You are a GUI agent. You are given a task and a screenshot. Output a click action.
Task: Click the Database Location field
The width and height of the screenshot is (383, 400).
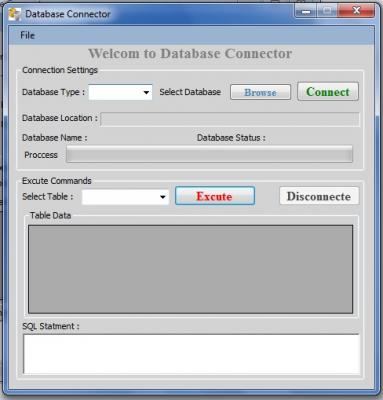(230, 119)
